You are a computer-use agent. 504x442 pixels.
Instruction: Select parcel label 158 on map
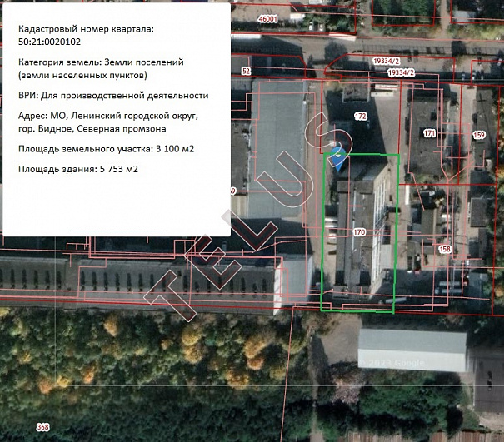[x=445, y=249]
